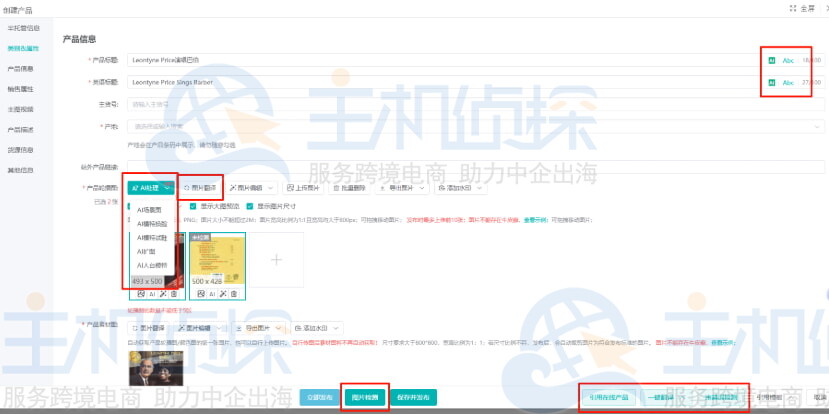Go to 货源信息 sidebar section

tap(21, 150)
